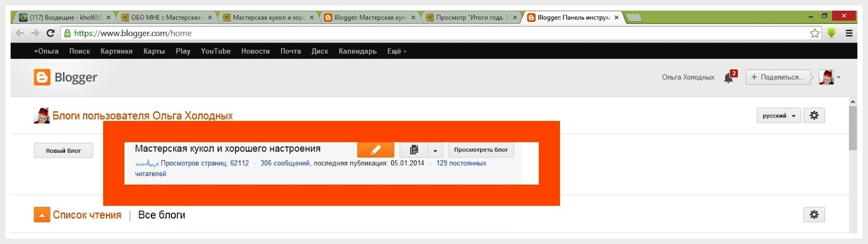The width and height of the screenshot is (868, 244).
Task: Open Новости in Google bar
Action: pyautogui.click(x=256, y=51)
